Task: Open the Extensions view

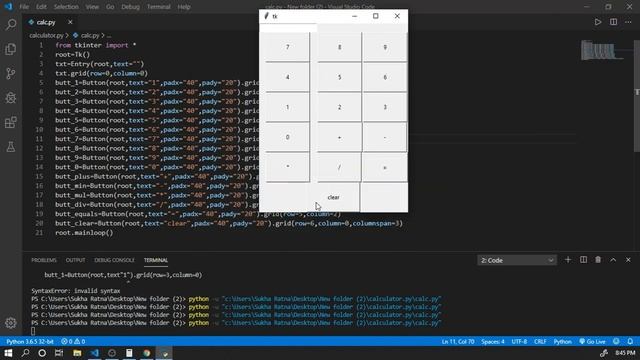Action: coord(11,122)
